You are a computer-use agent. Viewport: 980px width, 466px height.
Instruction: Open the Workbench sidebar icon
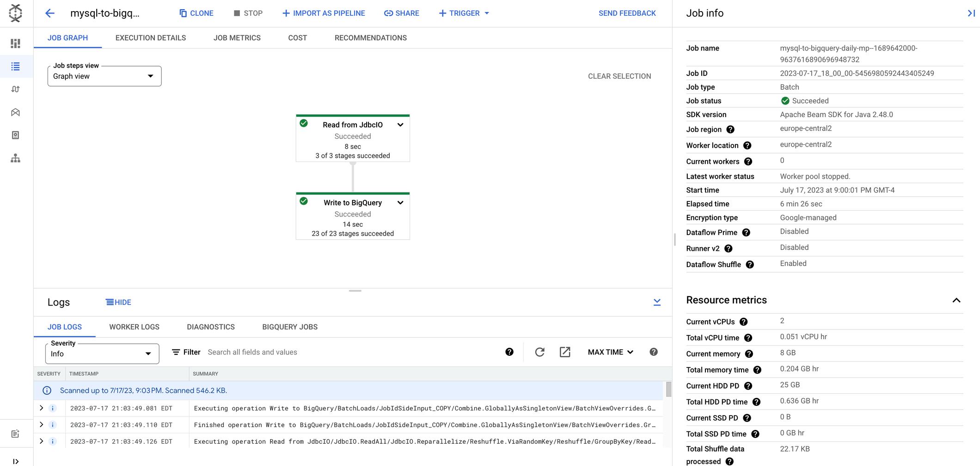15,112
